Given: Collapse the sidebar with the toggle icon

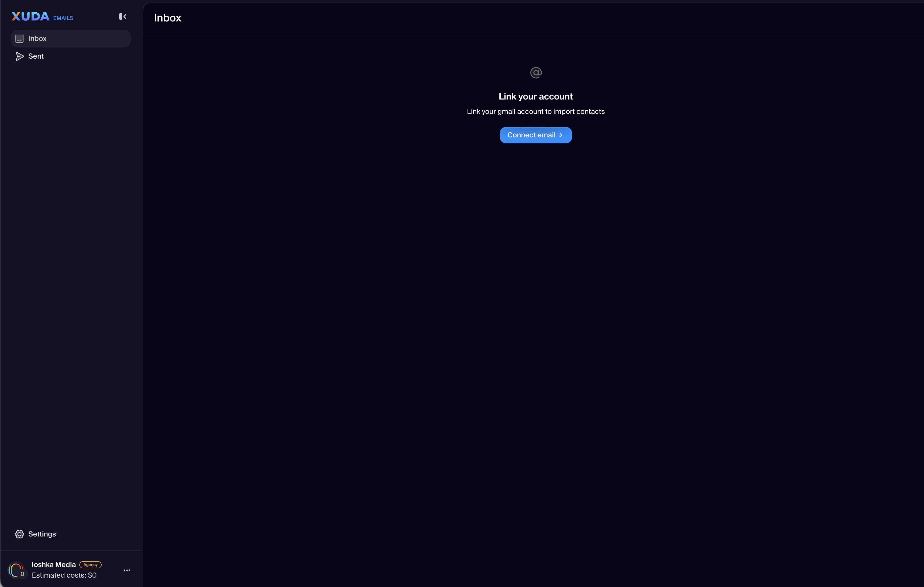Looking at the screenshot, I should click(x=123, y=16).
